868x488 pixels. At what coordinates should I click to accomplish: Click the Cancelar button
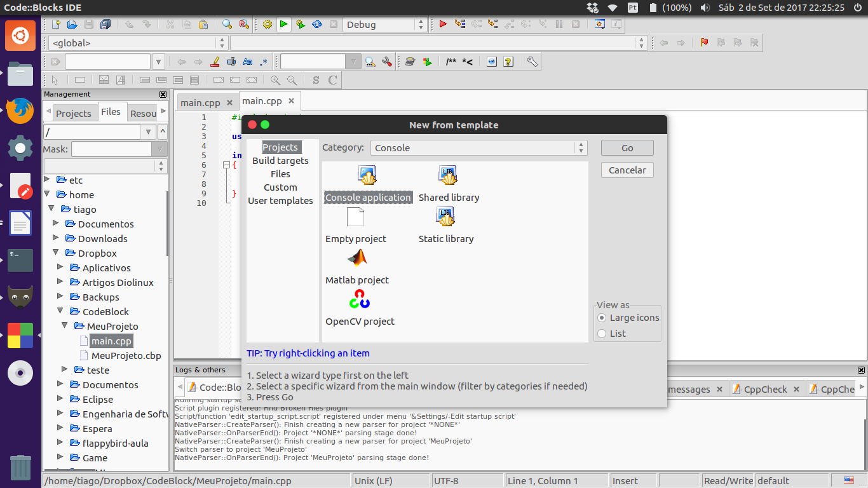click(627, 170)
